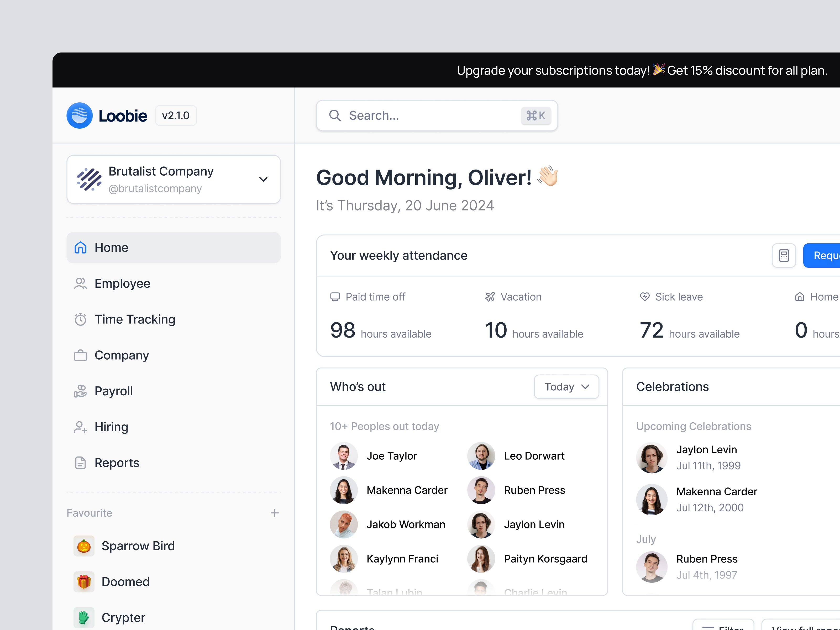Click the Time Tracking clock icon
This screenshot has height=630, width=840.
[x=81, y=319]
